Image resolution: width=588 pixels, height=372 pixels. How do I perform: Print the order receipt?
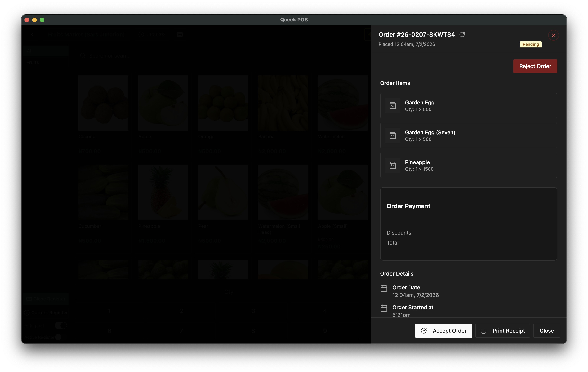(502, 330)
